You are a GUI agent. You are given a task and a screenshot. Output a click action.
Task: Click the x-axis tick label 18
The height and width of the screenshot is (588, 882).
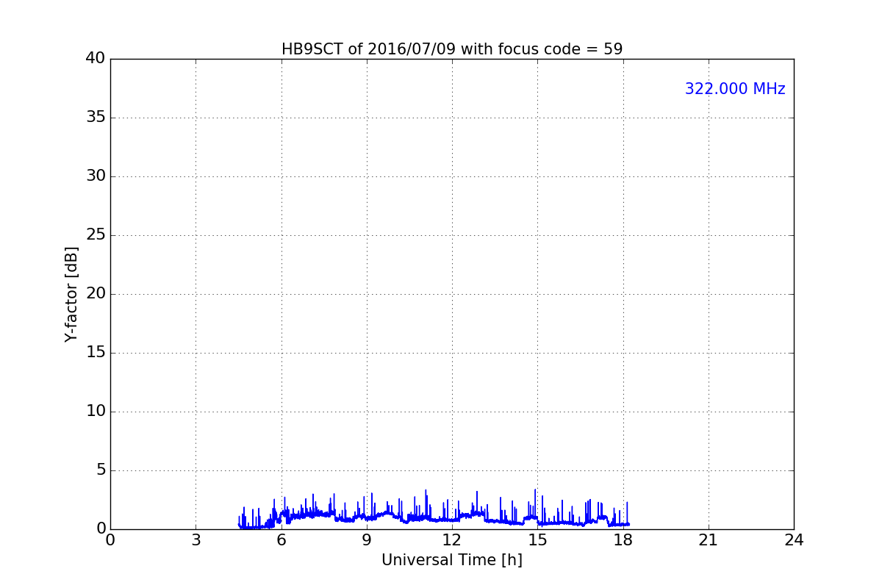point(623,540)
